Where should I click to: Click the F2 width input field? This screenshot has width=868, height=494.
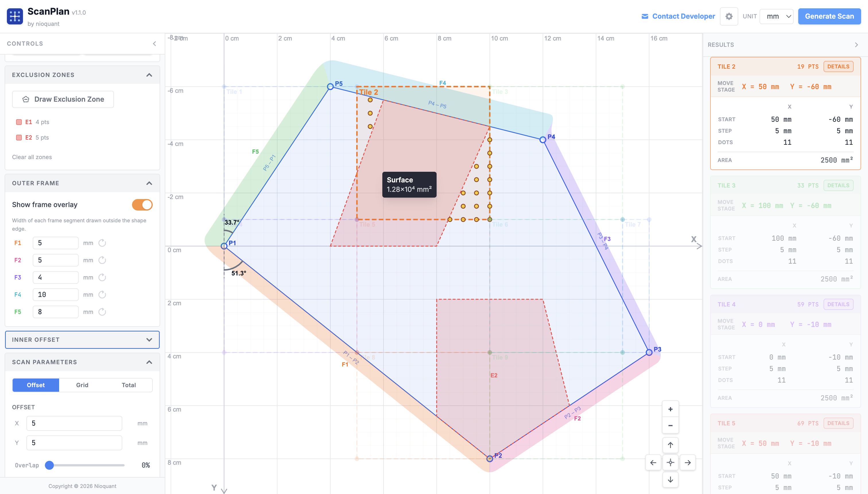(56, 260)
